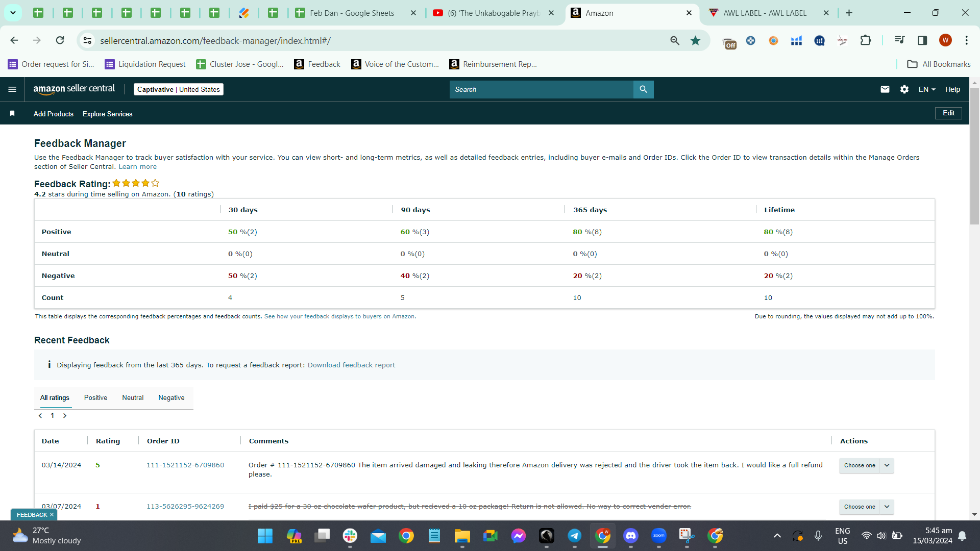This screenshot has height=551, width=980.
Task: Open the Reimbursement Rep bookmark
Action: pos(493,64)
